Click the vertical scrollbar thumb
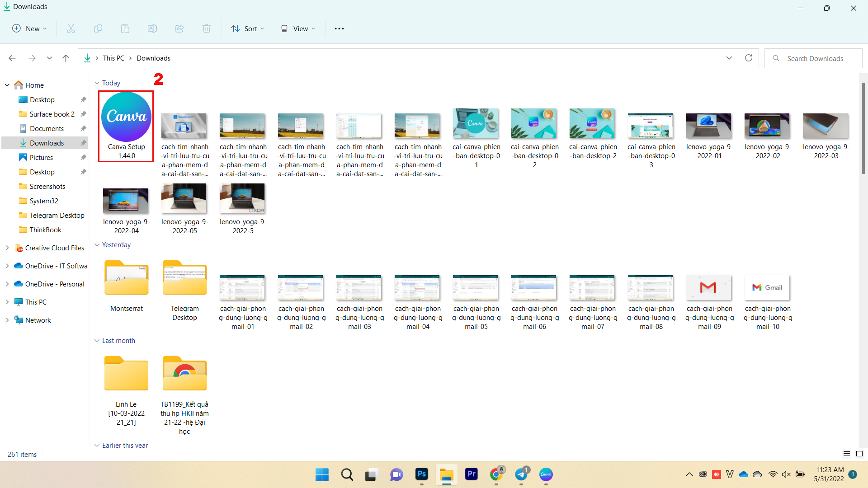This screenshot has height=488, width=868. [863, 128]
